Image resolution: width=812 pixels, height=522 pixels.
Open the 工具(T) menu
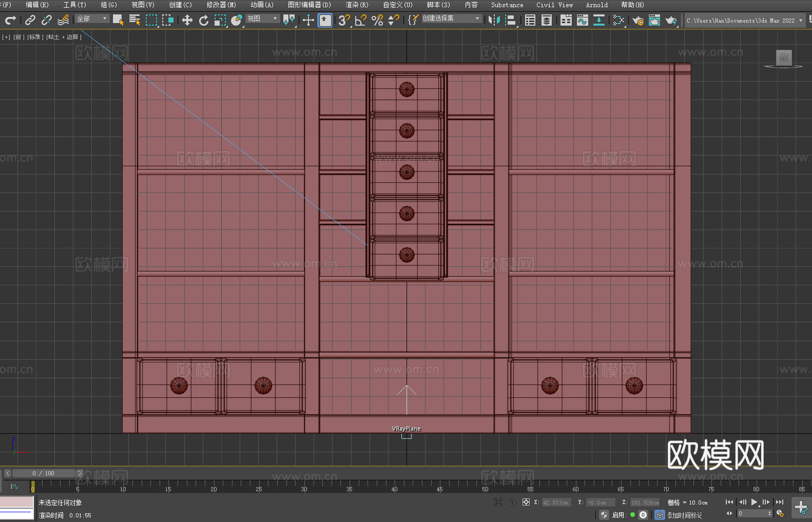tap(74, 5)
